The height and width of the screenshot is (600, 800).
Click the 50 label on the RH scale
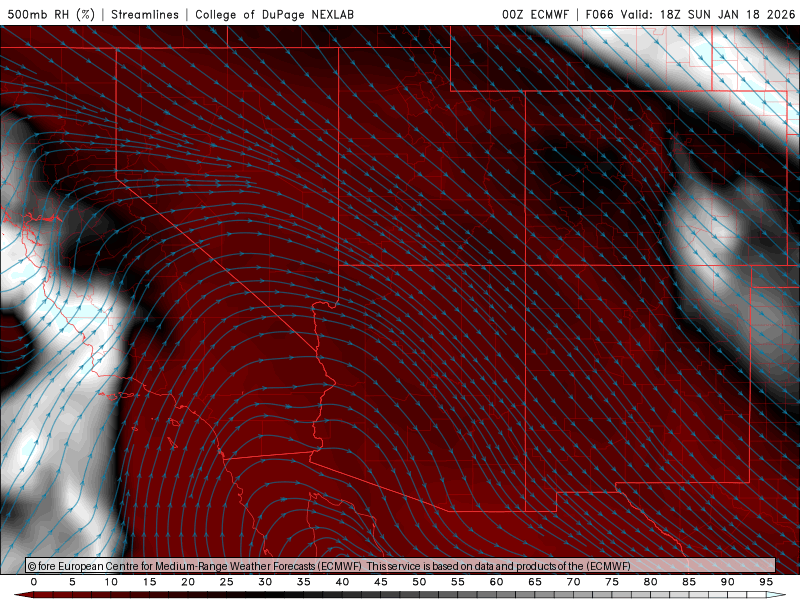419,582
